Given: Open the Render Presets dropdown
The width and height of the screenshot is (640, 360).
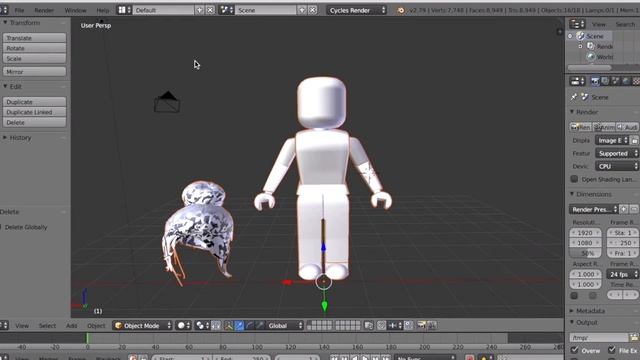Looking at the screenshot, I should click(x=593, y=209).
